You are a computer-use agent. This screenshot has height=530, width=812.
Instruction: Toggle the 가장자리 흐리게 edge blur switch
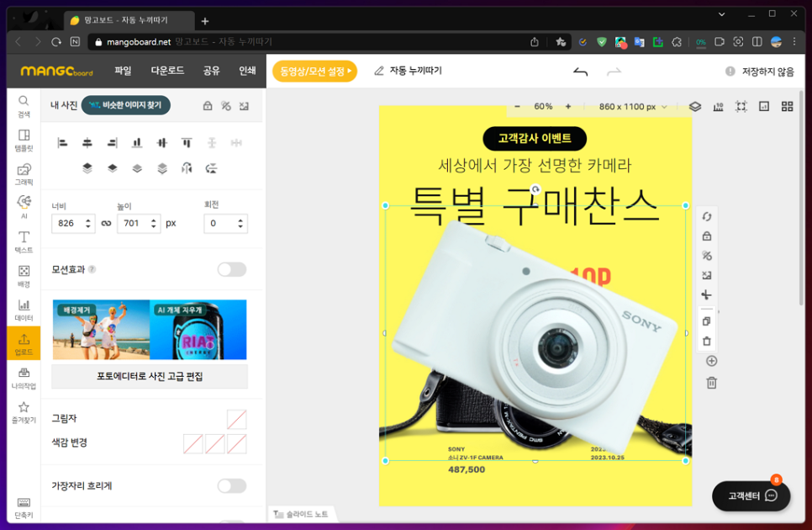(231, 486)
